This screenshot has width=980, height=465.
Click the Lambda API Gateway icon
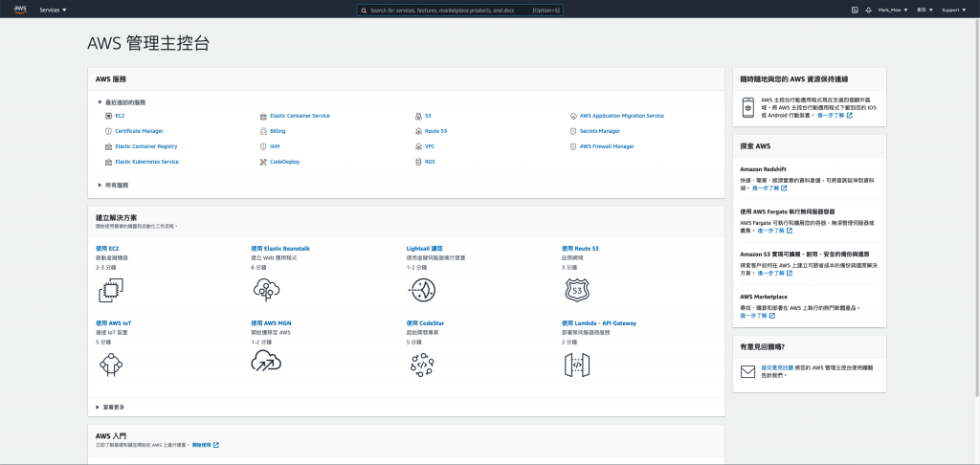point(577,365)
